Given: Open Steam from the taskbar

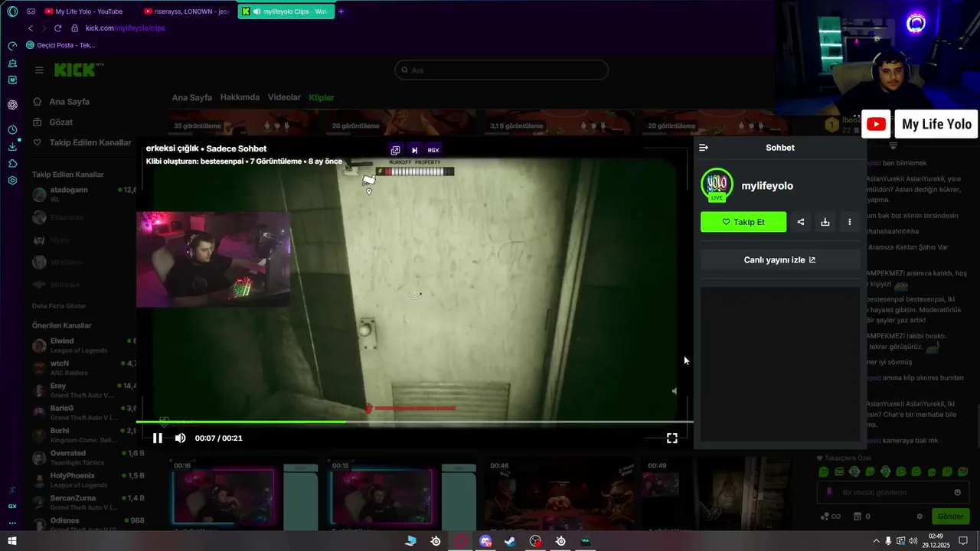Looking at the screenshot, I should point(510,541).
